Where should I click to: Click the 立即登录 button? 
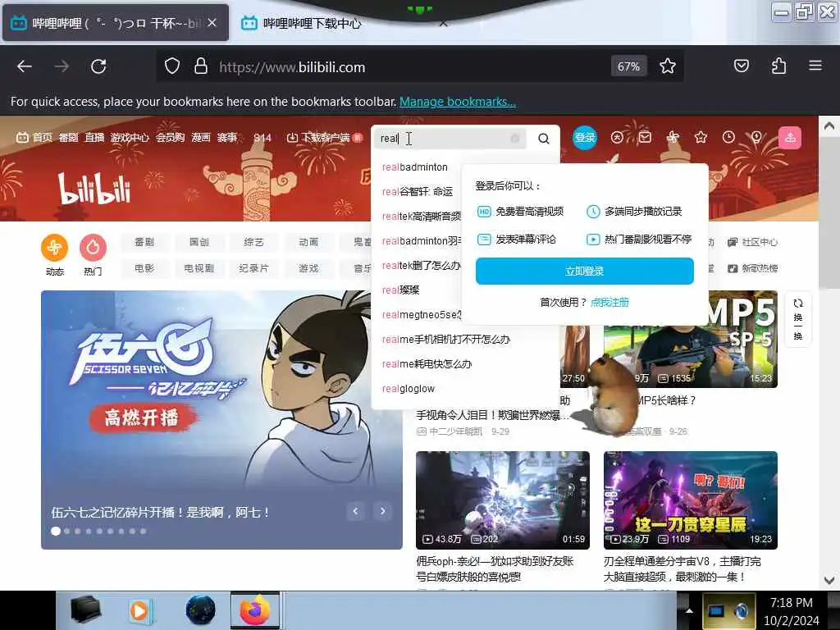pyautogui.click(x=584, y=271)
